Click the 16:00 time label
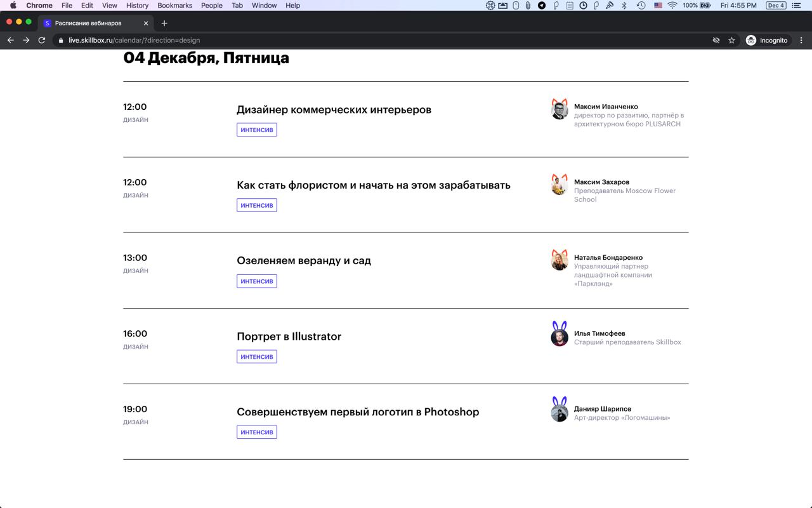 pyautogui.click(x=135, y=334)
